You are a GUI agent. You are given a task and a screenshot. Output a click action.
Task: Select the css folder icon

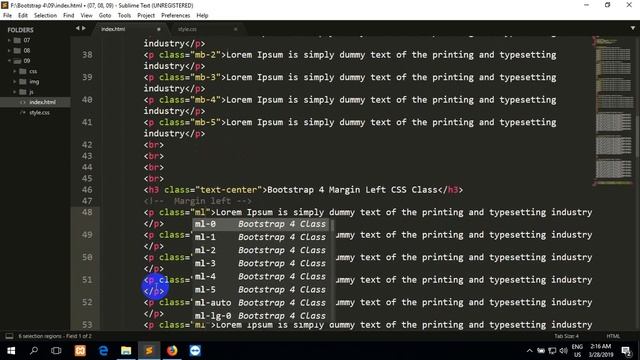point(23,71)
